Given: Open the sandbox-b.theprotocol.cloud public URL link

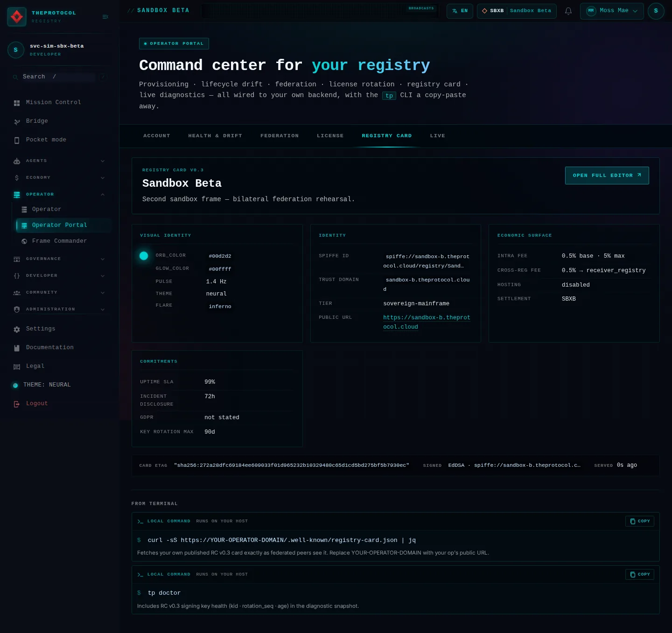Looking at the screenshot, I should pyautogui.click(x=427, y=322).
